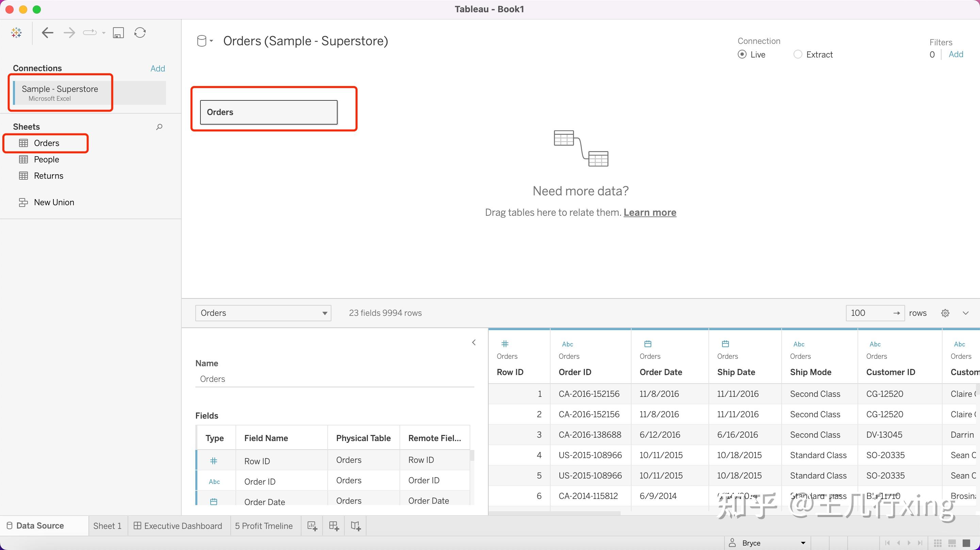Click cell CA-2016-138688 in the grid
The image size is (980, 550).
pyautogui.click(x=590, y=435)
